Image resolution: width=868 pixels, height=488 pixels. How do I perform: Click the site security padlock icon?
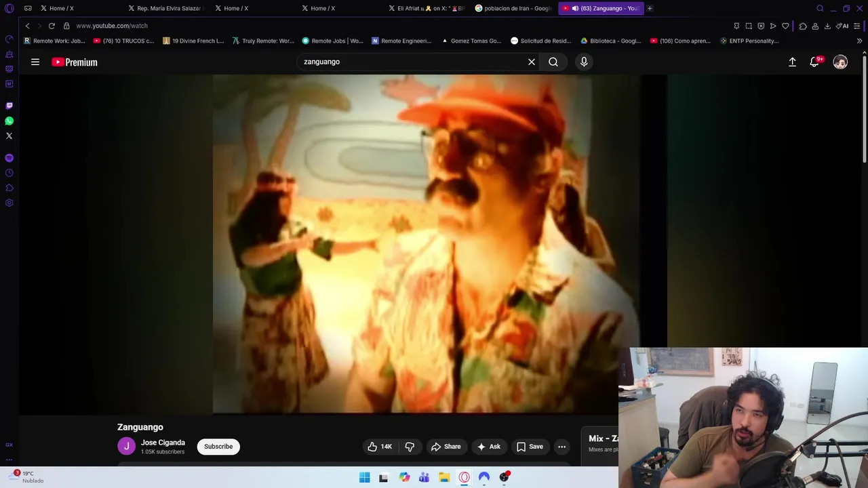coord(66,26)
